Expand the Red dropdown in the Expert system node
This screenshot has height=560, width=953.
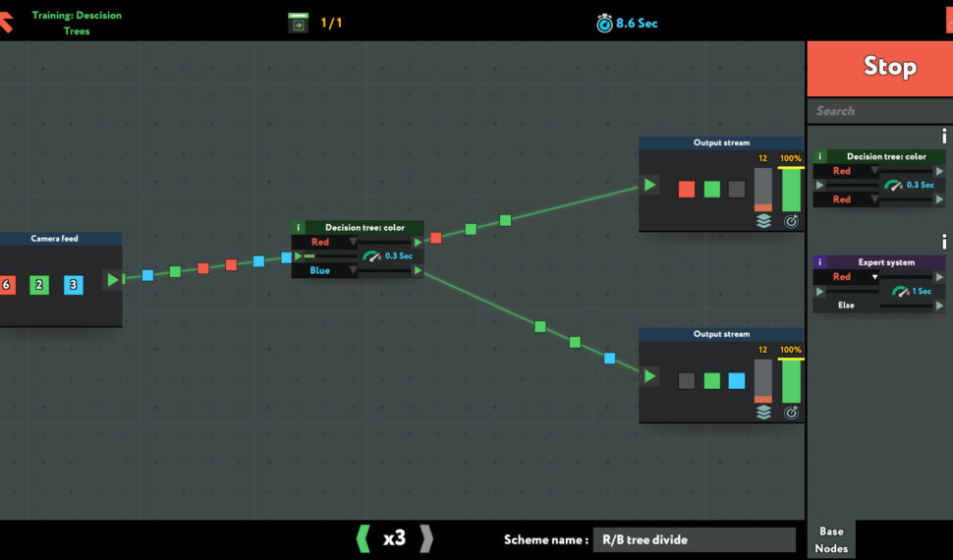tap(874, 277)
